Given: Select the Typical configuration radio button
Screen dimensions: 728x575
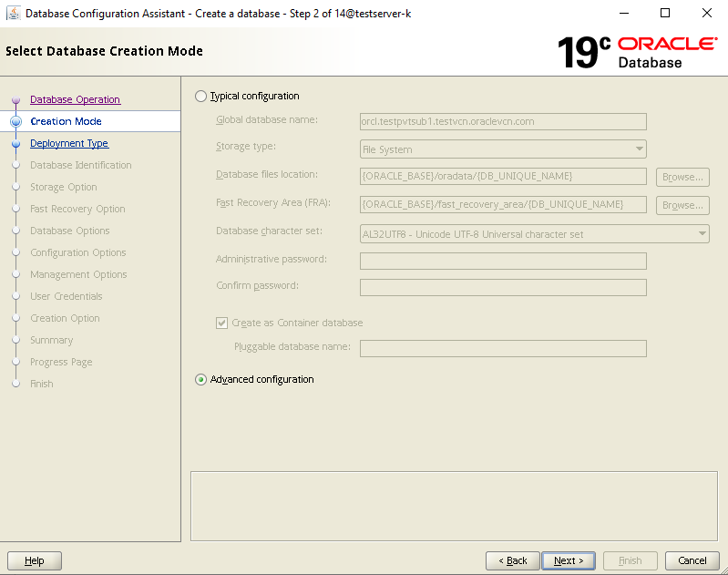Looking at the screenshot, I should (200, 97).
